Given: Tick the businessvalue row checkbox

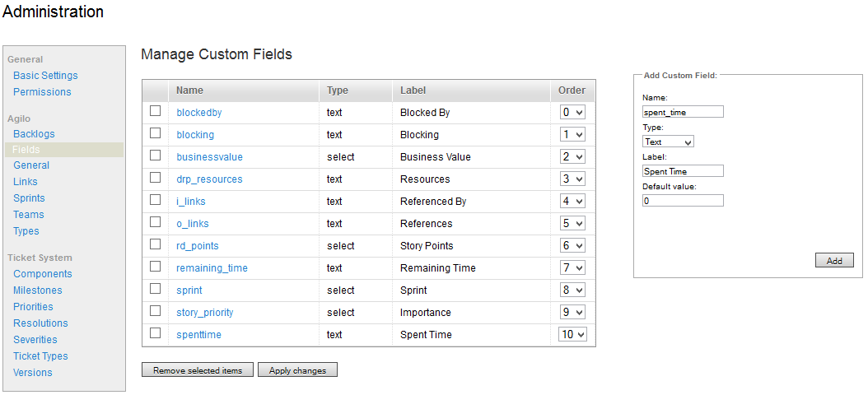Looking at the screenshot, I should tap(155, 156).
